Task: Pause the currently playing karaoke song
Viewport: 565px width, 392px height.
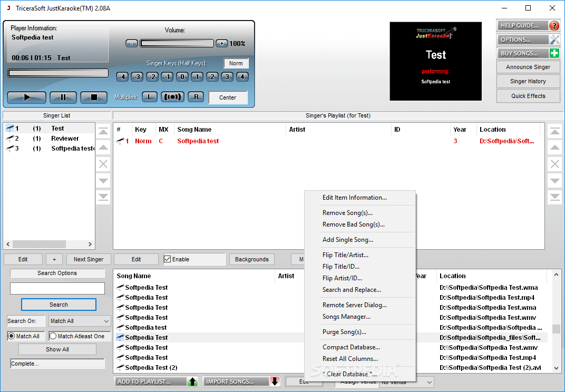Action: (x=62, y=97)
